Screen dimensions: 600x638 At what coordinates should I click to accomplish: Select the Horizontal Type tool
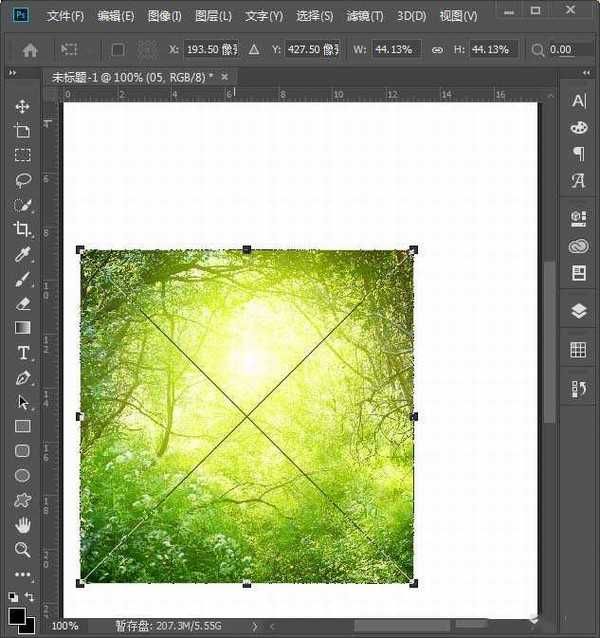(22, 353)
